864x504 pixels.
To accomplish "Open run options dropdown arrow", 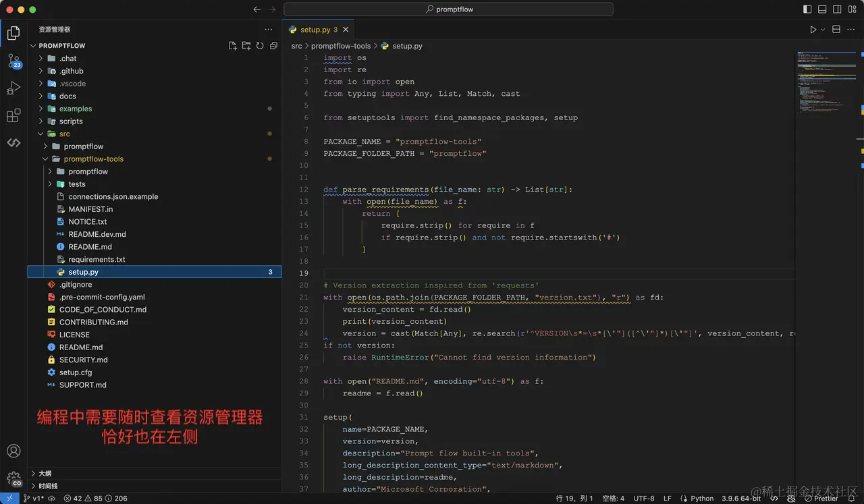I will (823, 30).
